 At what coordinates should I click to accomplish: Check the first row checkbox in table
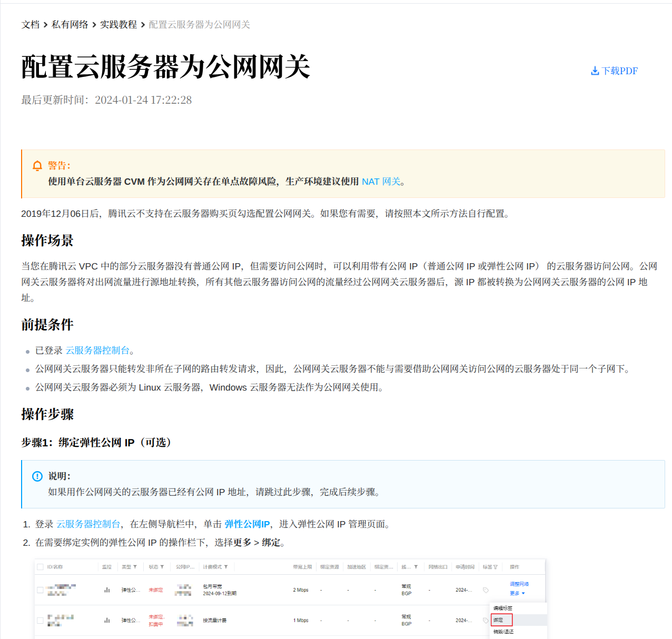click(x=40, y=590)
